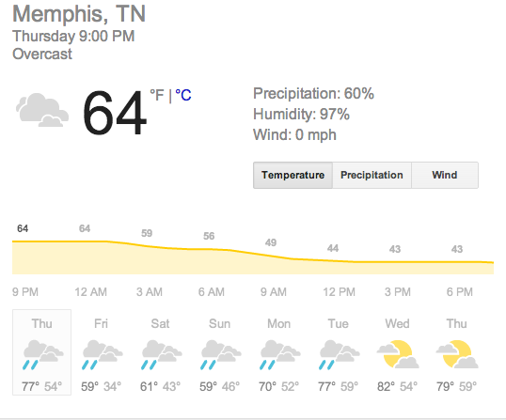Select Sunday's rain cloud forecast icon

pyautogui.click(x=221, y=354)
